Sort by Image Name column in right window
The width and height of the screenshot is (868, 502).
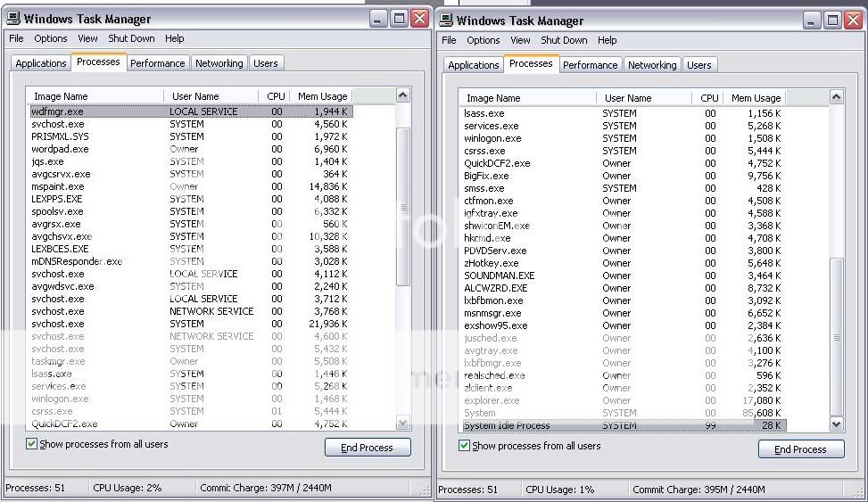coord(528,97)
